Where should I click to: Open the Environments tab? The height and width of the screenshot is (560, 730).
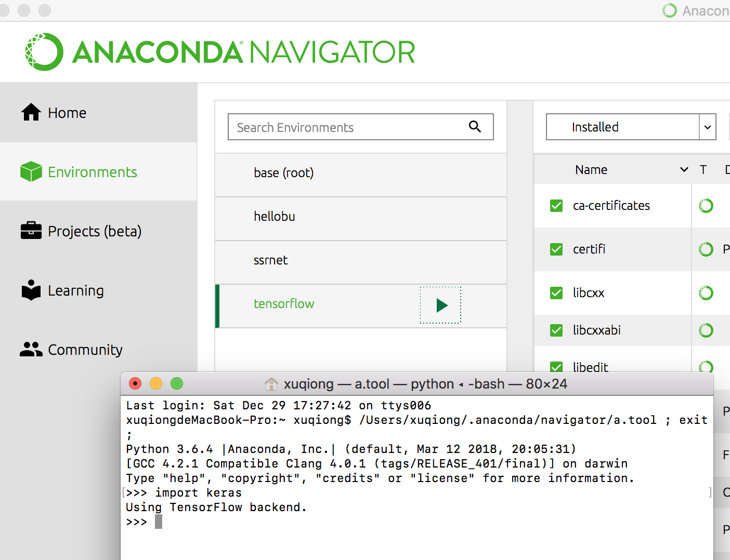pos(98,171)
